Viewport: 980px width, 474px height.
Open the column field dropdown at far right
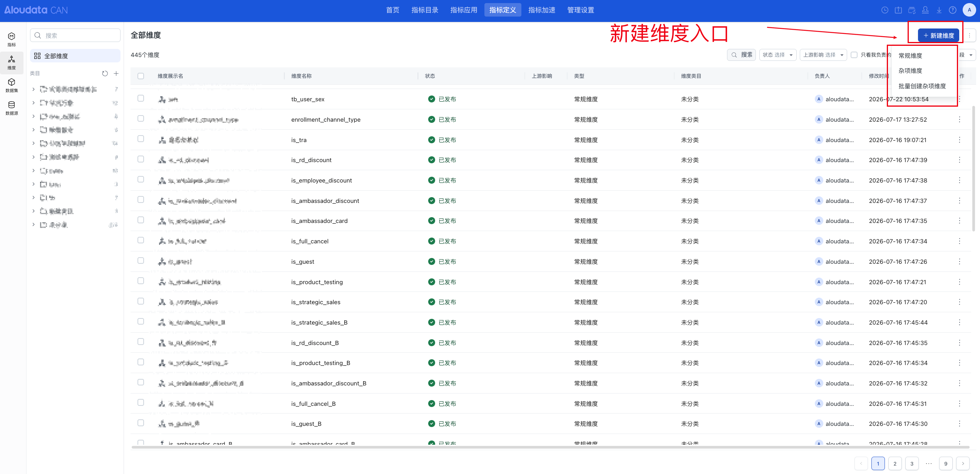coord(967,55)
